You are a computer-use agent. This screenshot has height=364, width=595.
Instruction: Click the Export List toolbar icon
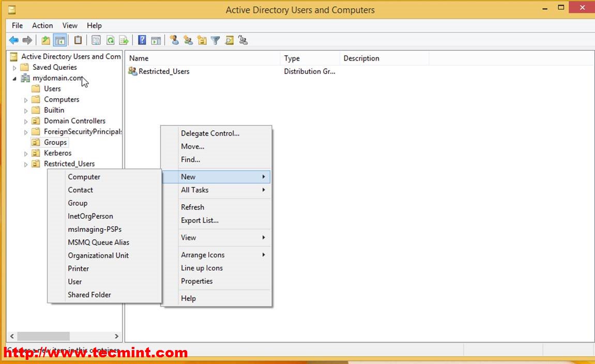(x=124, y=40)
